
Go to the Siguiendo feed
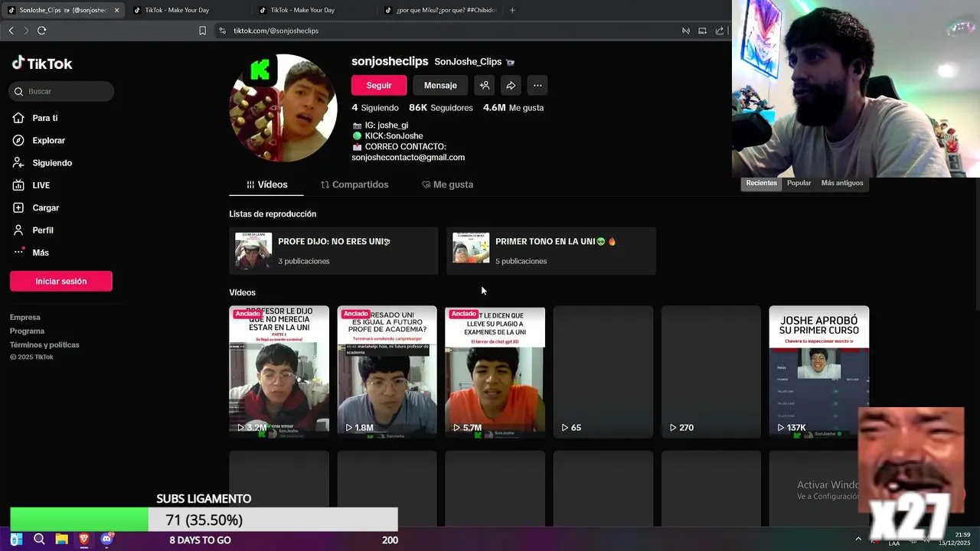[x=52, y=163]
